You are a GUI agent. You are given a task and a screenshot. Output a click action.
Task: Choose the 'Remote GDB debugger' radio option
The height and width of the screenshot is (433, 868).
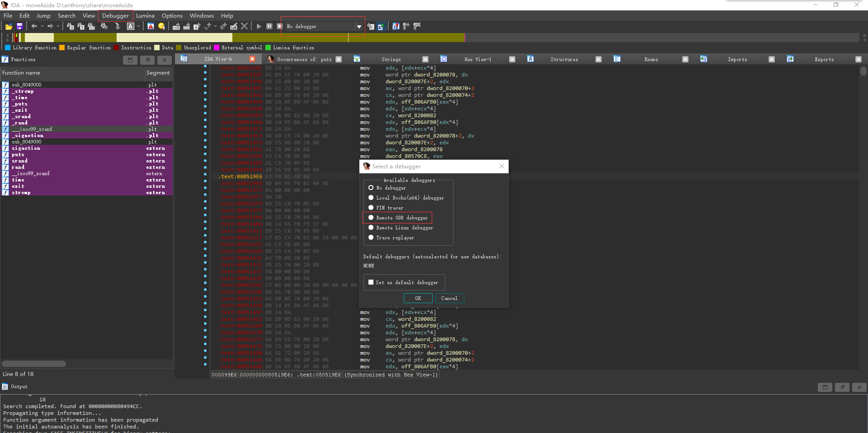(371, 217)
